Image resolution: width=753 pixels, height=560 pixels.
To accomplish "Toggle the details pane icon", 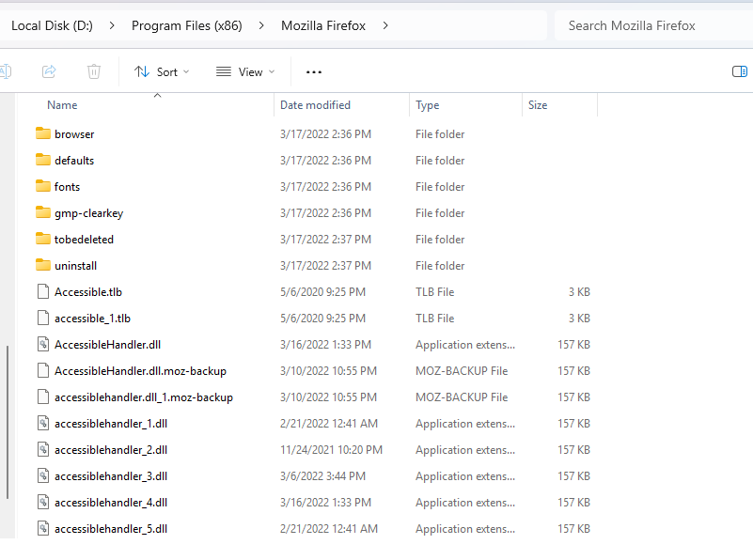I will (740, 71).
